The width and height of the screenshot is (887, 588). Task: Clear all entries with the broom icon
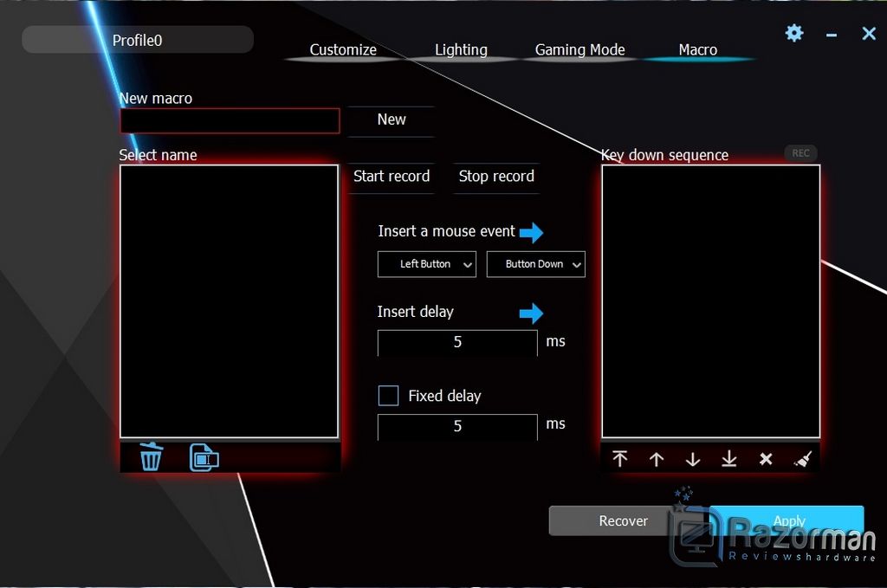(803, 458)
